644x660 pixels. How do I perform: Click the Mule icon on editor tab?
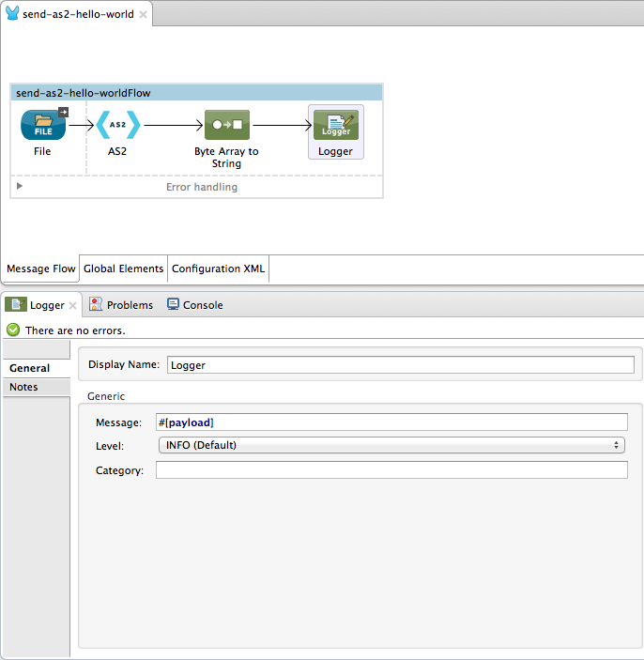[12, 15]
